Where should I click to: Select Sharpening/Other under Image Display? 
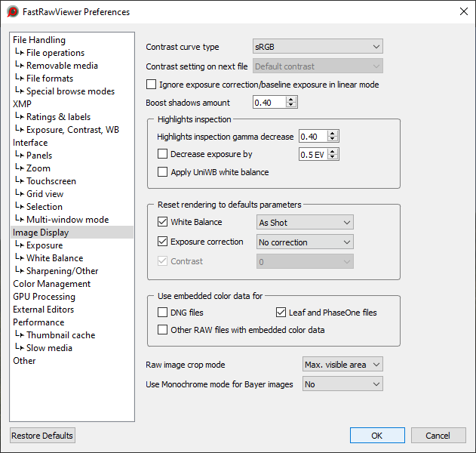(62, 271)
